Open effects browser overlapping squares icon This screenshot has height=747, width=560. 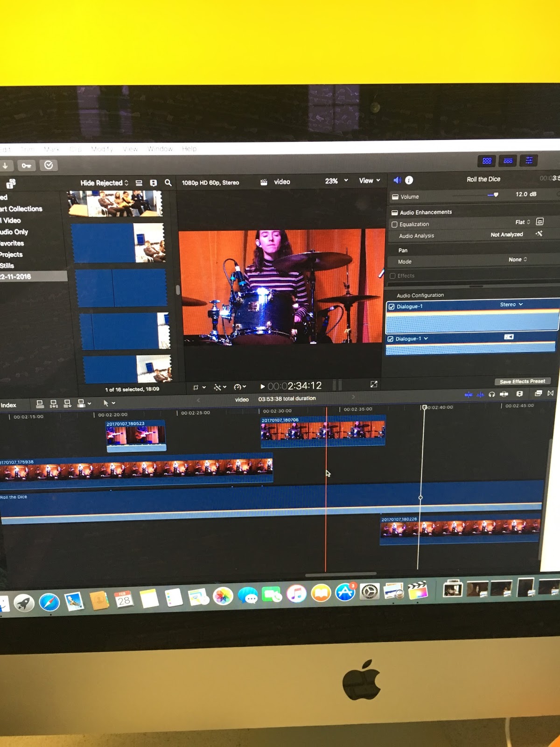coord(538,393)
